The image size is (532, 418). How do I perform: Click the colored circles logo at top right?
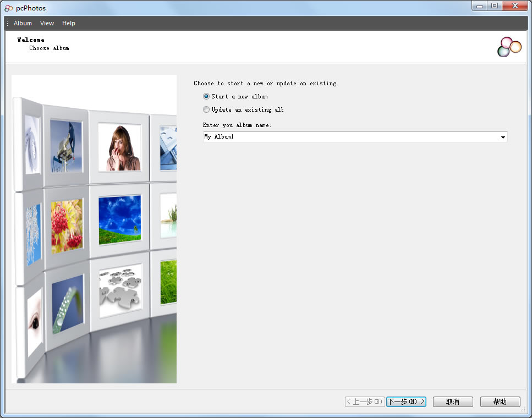pyautogui.click(x=508, y=47)
